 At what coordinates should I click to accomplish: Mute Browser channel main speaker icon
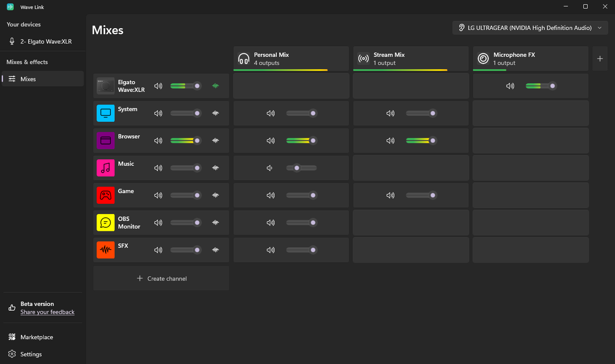pos(158,140)
